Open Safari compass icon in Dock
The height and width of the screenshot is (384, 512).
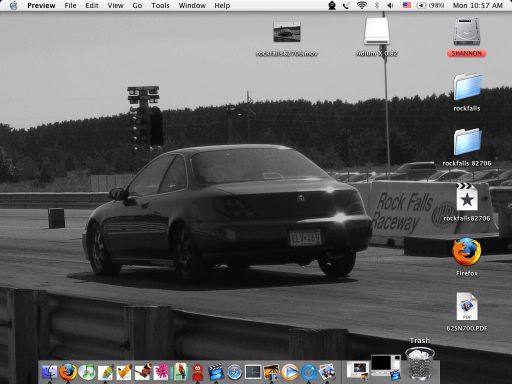pos(234,372)
